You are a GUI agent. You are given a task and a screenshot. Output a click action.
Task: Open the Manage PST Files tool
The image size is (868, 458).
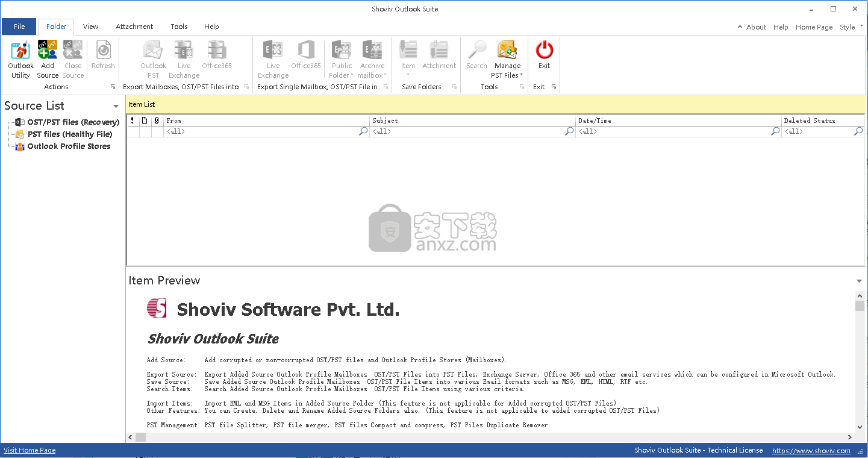[507, 59]
